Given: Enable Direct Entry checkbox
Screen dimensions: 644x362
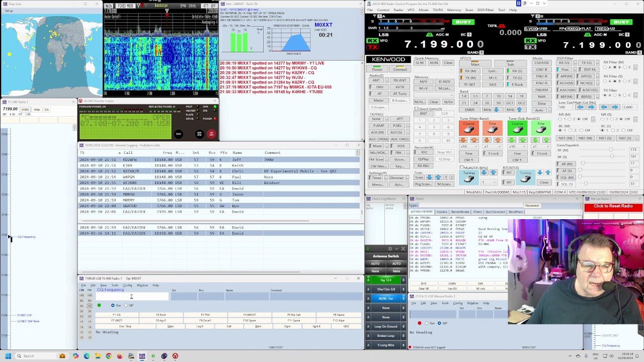Looking at the screenshot, I should [416, 109].
